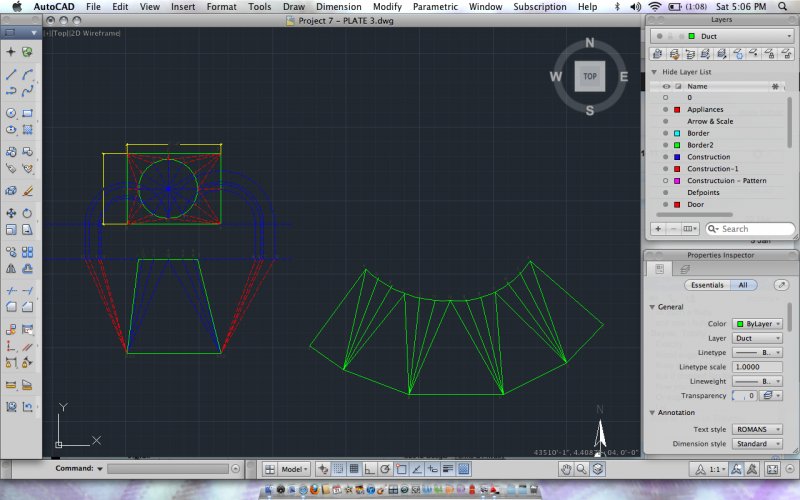Image resolution: width=800 pixels, height=500 pixels.
Task: Select the Erase brush tool
Action: coord(28,191)
